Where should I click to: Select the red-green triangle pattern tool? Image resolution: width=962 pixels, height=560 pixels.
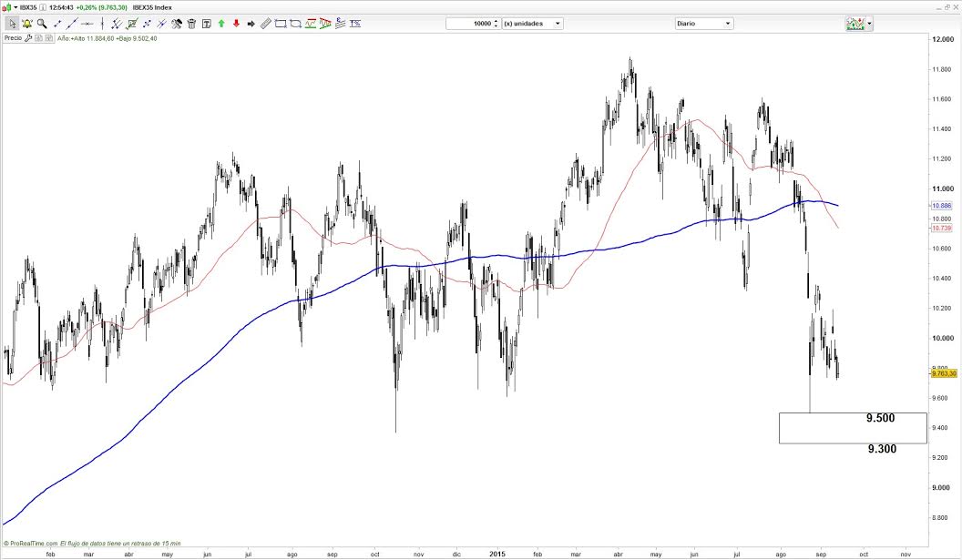coord(325,24)
